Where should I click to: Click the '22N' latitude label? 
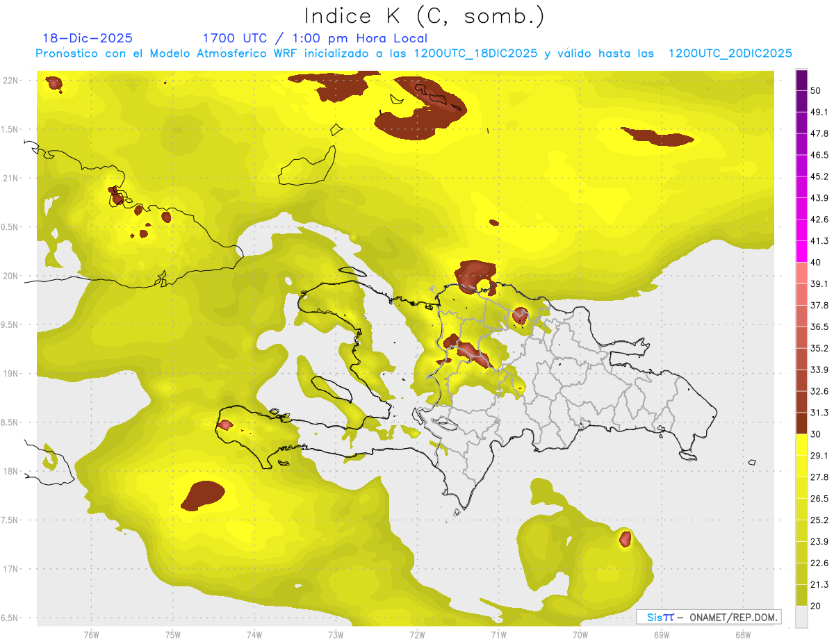pyautogui.click(x=12, y=81)
